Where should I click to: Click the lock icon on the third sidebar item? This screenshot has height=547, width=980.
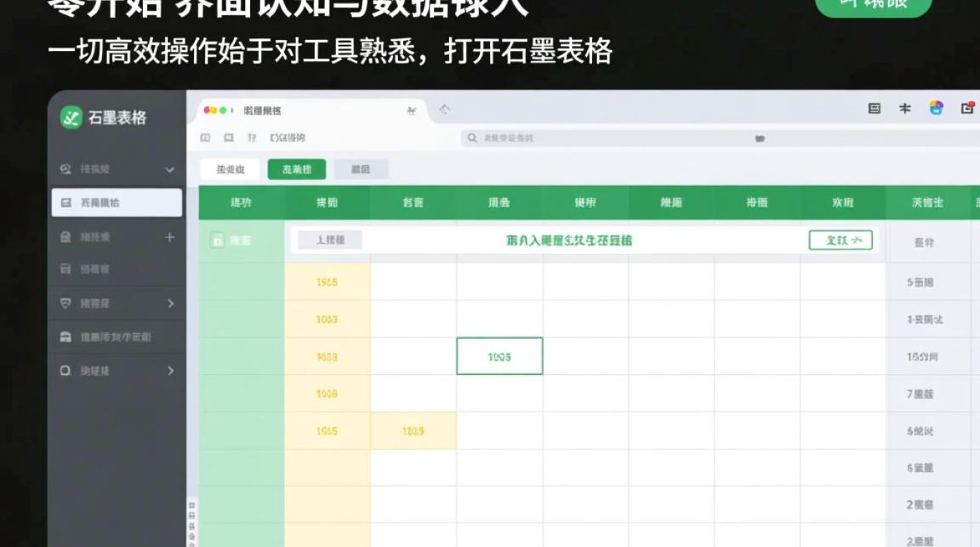(66, 238)
